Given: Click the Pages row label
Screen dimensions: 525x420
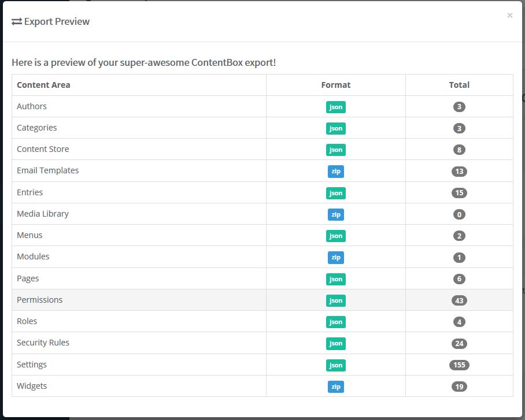Looking at the screenshot, I should tap(28, 278).
